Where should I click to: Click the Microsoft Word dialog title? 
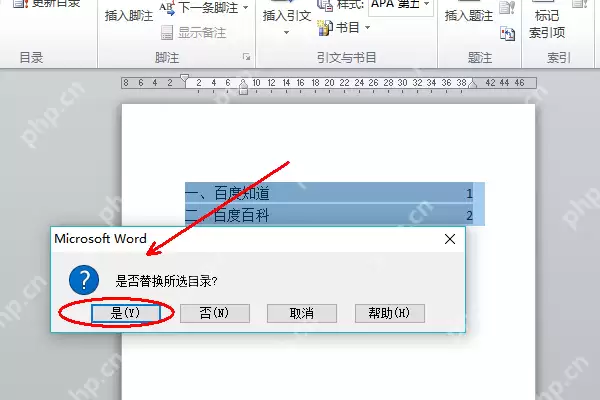tap(100, 238)
